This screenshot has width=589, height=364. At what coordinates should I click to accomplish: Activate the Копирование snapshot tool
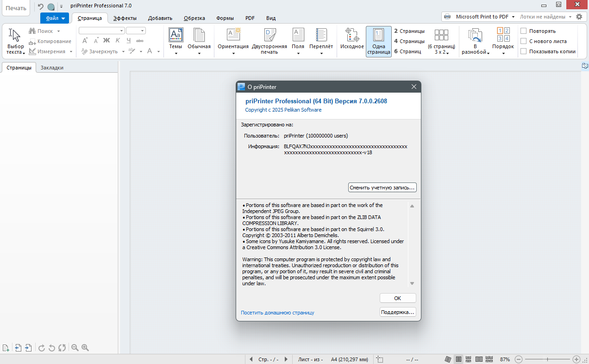pyautogui.click(x=50, y=41)
